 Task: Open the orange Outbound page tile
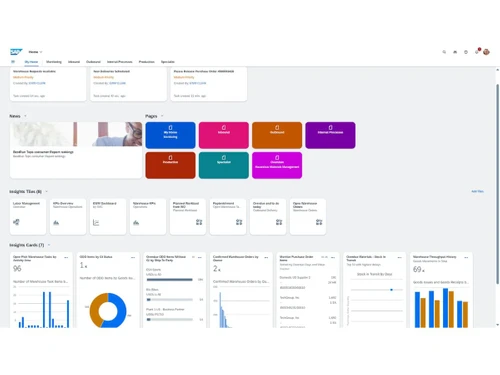(277, 135)
